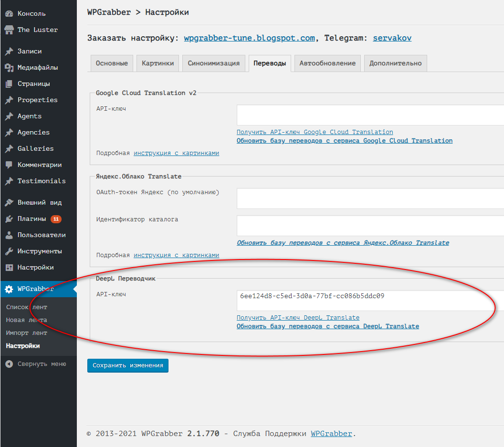Click the Настройки sliders icon in main menu

[x=9, y=267]
